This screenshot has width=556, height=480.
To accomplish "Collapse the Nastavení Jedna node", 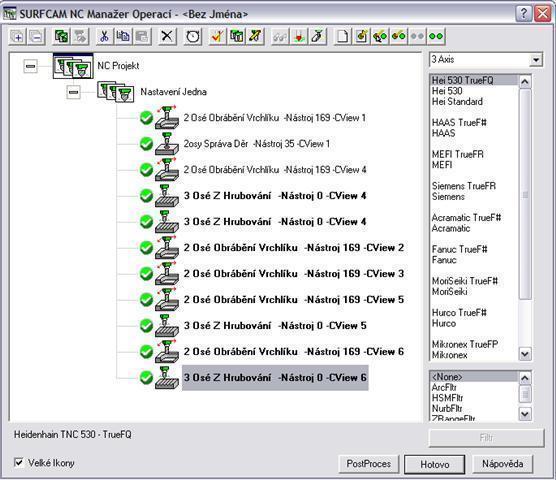I will click(x=73, y=92).
